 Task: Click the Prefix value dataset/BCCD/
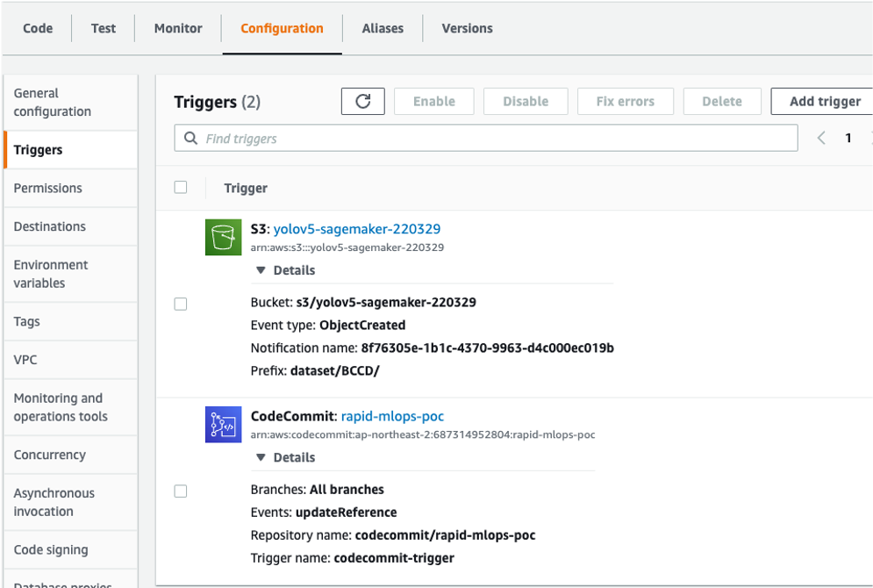click(334, 371)
